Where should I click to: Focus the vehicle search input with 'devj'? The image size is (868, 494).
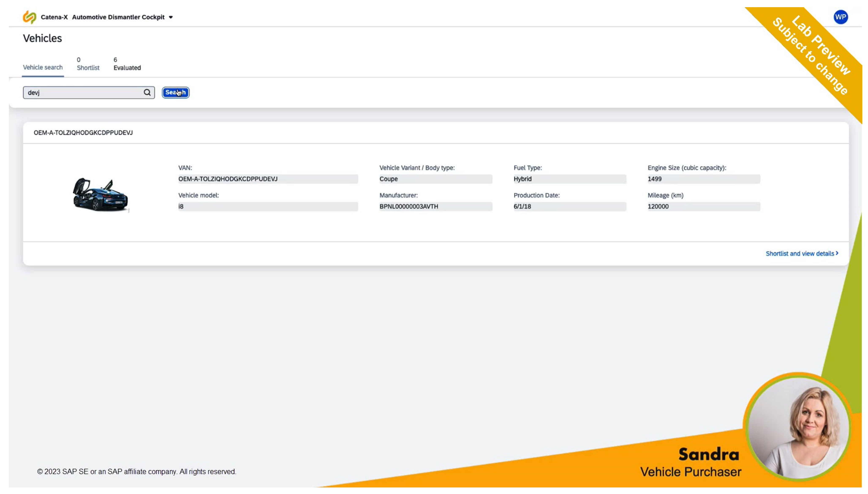(83, 93)
